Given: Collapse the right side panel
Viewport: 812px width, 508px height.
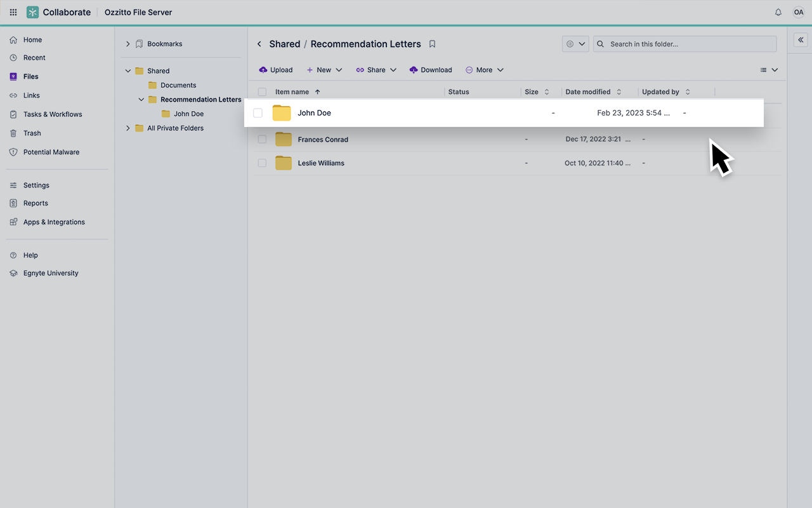Looking at the screenshot, I should 801,39.
